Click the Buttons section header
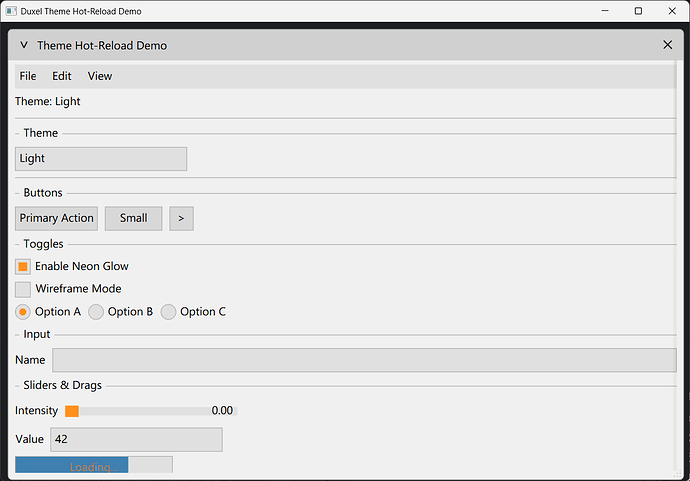690x481 pixels. pyautogui.click(x=43, y=193)
